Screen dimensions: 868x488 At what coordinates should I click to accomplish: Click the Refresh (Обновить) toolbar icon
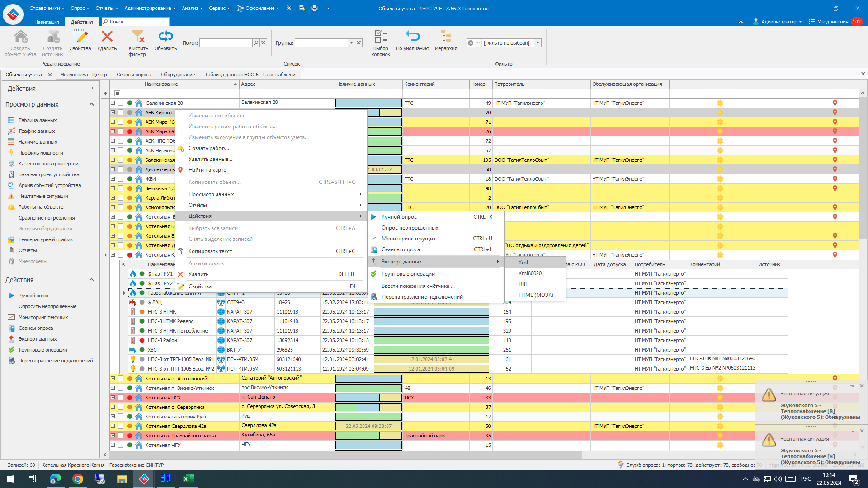click(x=165, y=37)
